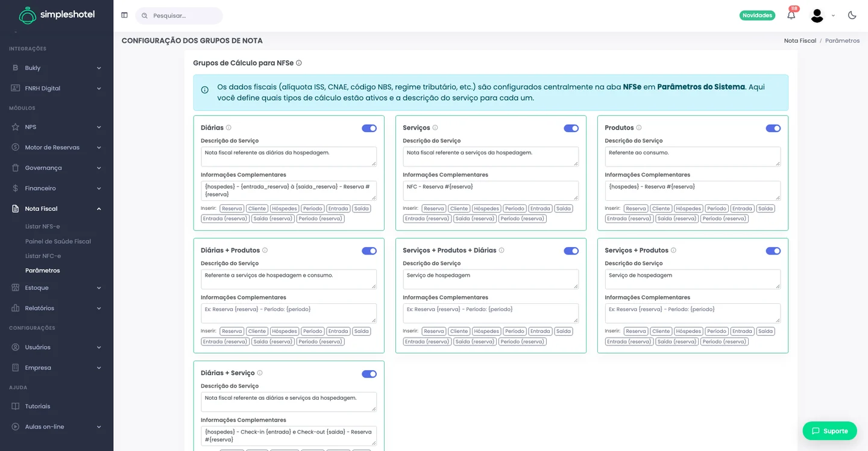Open Painel de Saúde Fiscal

[x=58, y=241]
